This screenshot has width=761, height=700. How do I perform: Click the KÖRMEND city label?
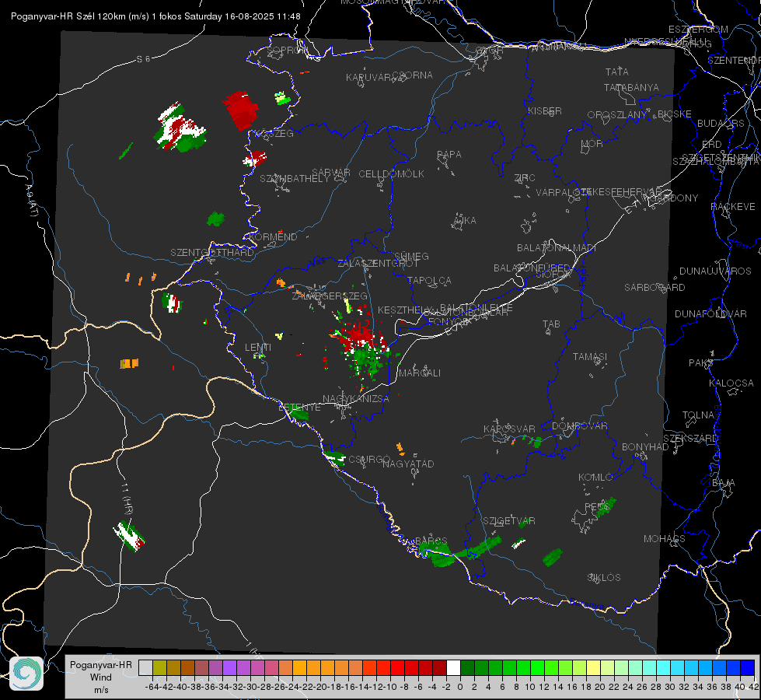(x=274, y=237)
